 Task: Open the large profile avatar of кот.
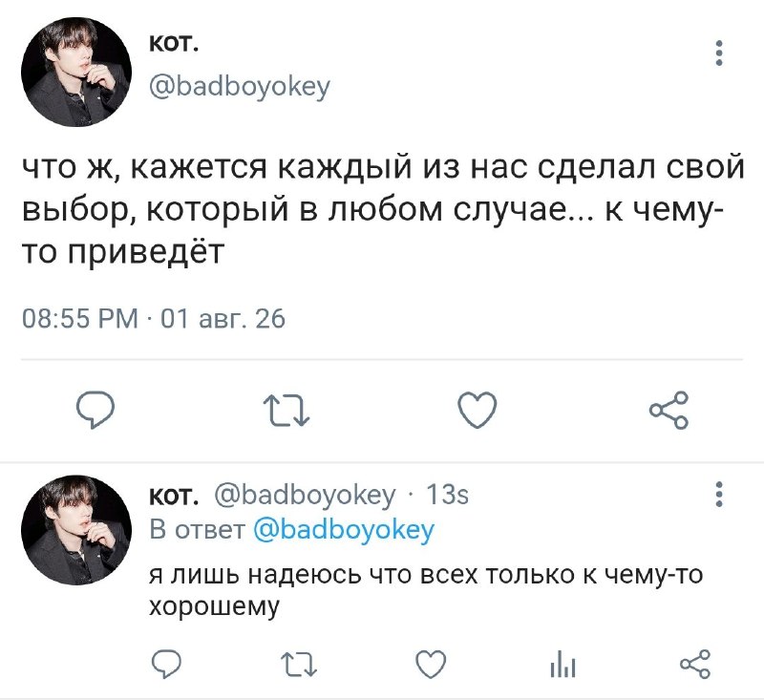coord(76,72)
